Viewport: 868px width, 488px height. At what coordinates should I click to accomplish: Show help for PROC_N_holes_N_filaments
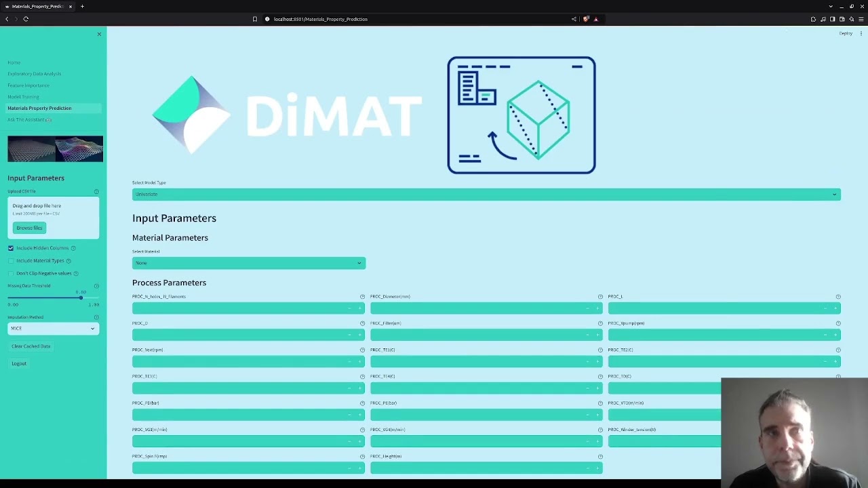coord(362,297)
